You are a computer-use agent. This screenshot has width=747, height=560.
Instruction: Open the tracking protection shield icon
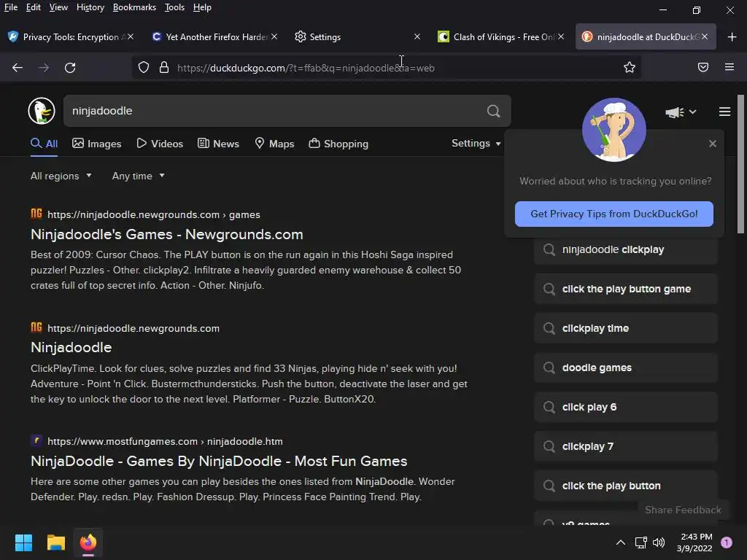click(x=144, y=68)
